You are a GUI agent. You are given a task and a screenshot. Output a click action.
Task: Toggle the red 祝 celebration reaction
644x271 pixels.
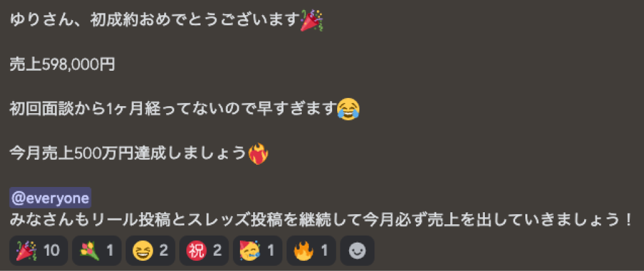[204, 250]
